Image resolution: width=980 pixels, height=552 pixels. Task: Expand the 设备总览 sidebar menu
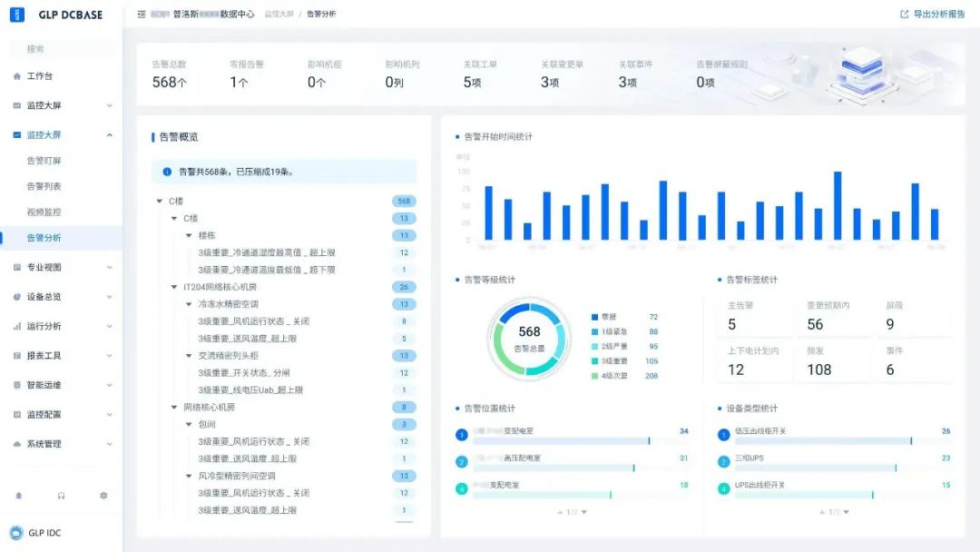(61, 297)
